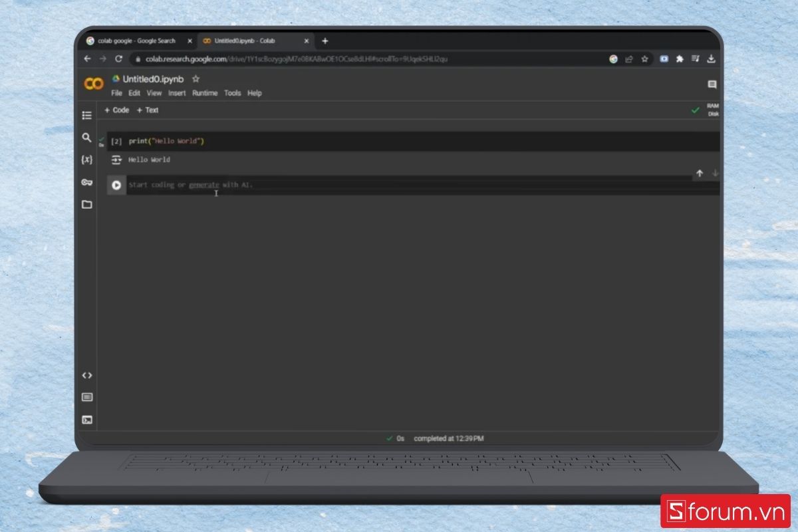
Task: Open the Runtime menu
Action: [x=205, y=93]
